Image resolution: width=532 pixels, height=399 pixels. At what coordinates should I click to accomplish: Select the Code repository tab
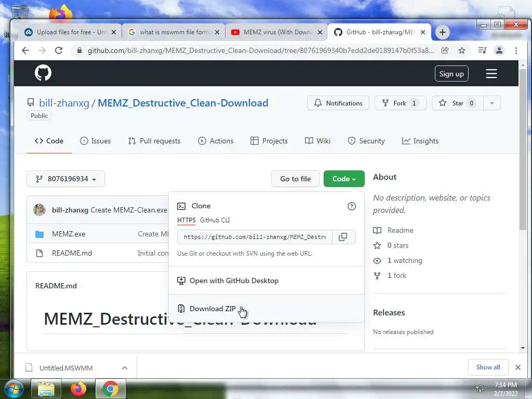[49, 141]
